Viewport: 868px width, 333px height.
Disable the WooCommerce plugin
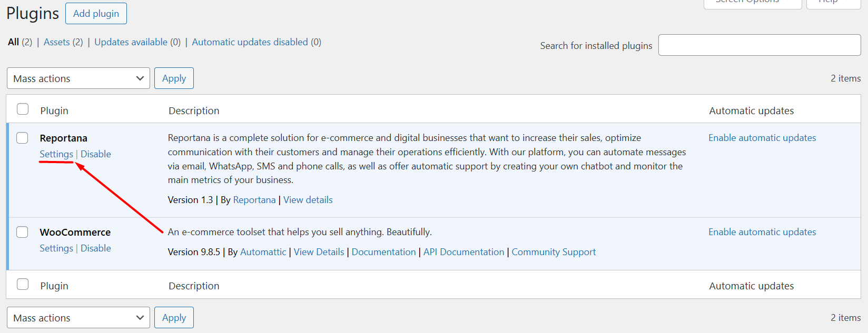(96, 248)
